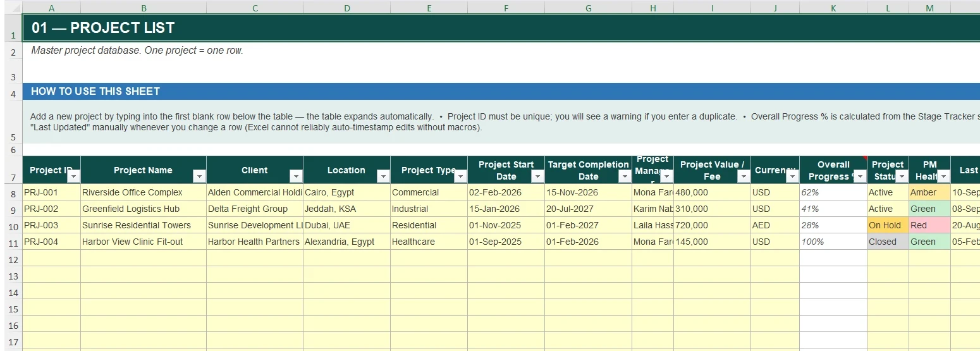The height and width of the screenshot is (351, 980).
Task: Select column G header
Action: (x=588, y=8)
